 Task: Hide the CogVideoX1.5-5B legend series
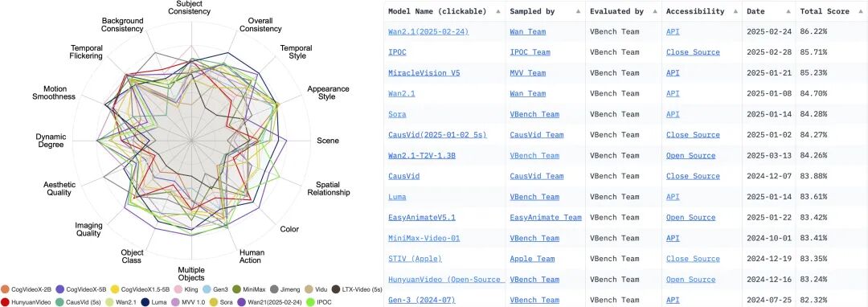point(141,289)
